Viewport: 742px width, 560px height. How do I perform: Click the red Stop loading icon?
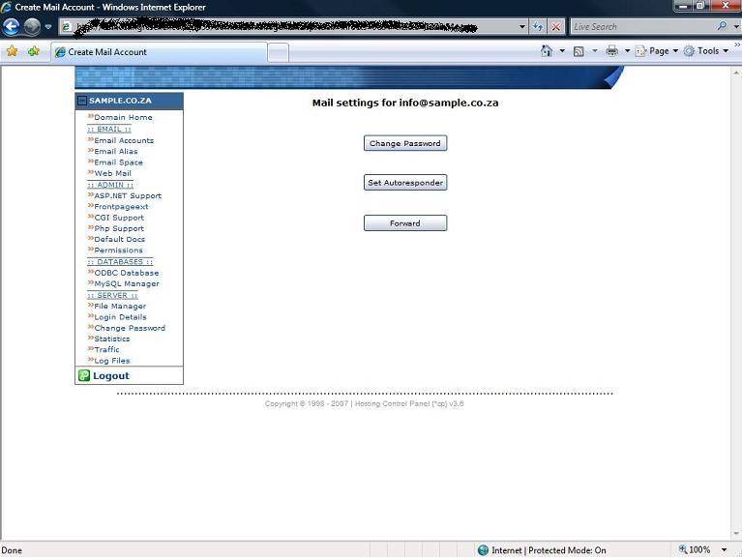(x=555, y=27)
